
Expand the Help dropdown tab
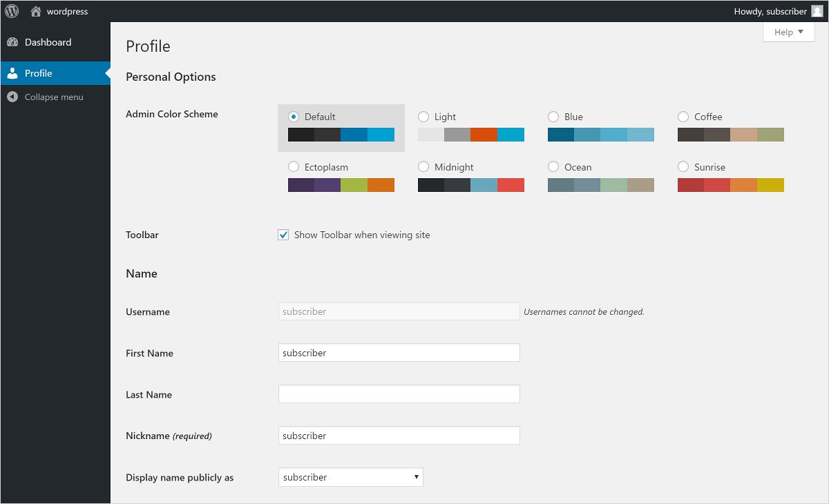pos(788,32)
